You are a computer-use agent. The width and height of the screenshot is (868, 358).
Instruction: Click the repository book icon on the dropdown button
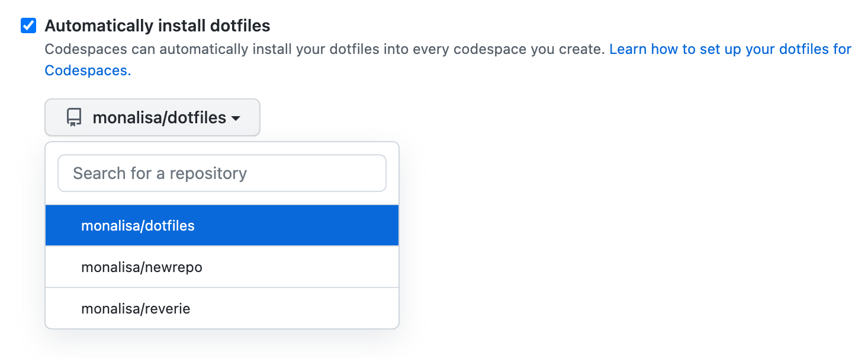tap(73, 117)
